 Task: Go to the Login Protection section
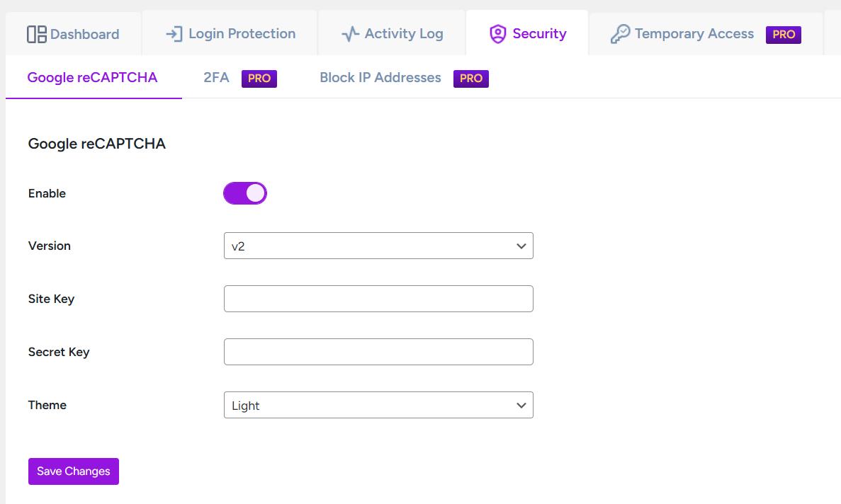(229, 33)
